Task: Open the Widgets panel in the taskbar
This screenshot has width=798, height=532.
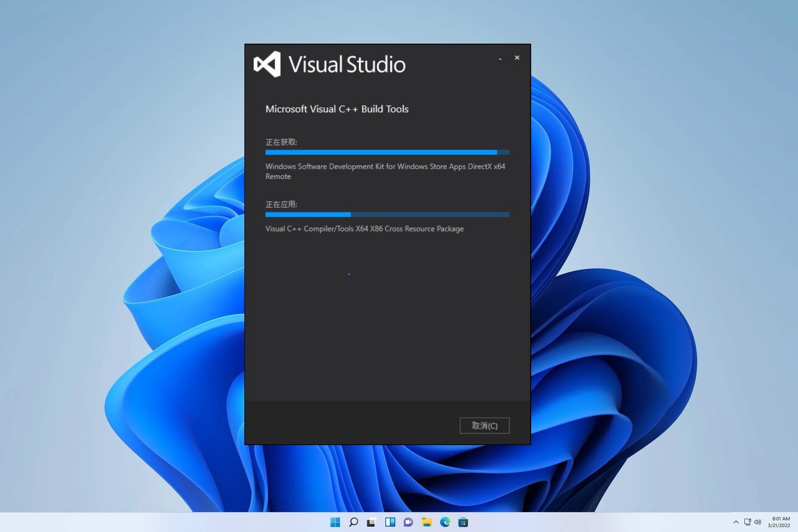Action: click(390, 522)
